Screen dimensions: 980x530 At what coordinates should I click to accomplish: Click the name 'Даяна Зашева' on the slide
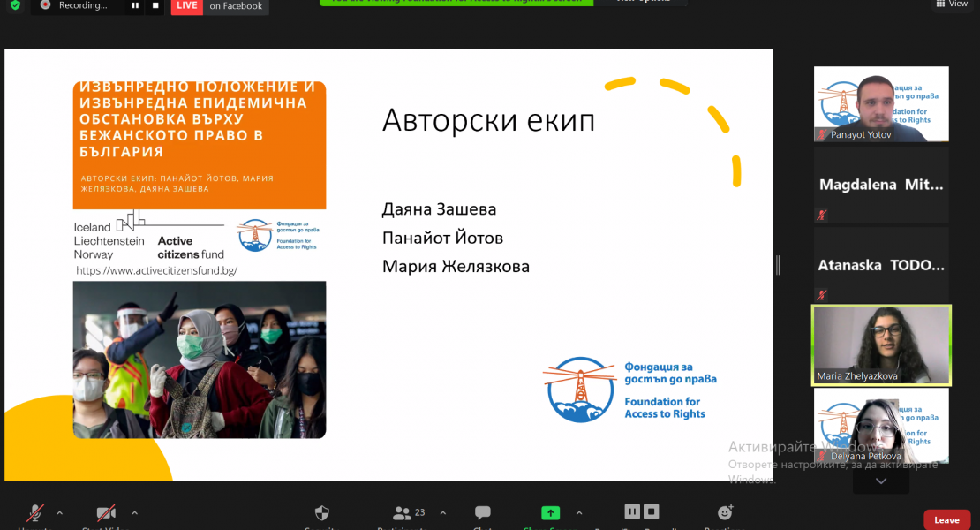[x=439, y=209]
